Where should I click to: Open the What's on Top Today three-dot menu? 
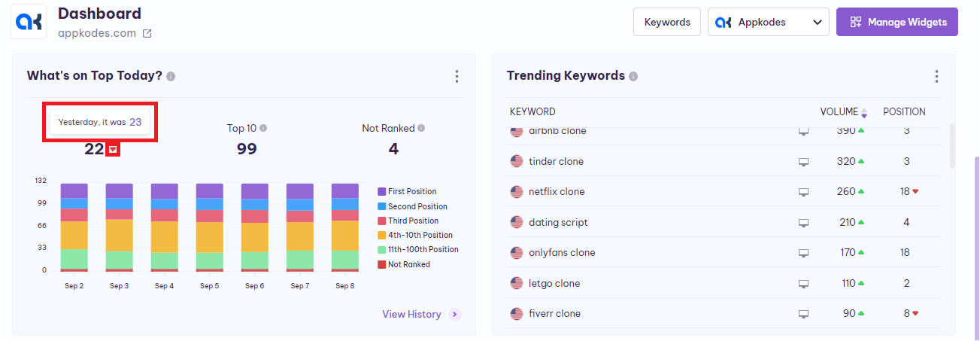457,77
